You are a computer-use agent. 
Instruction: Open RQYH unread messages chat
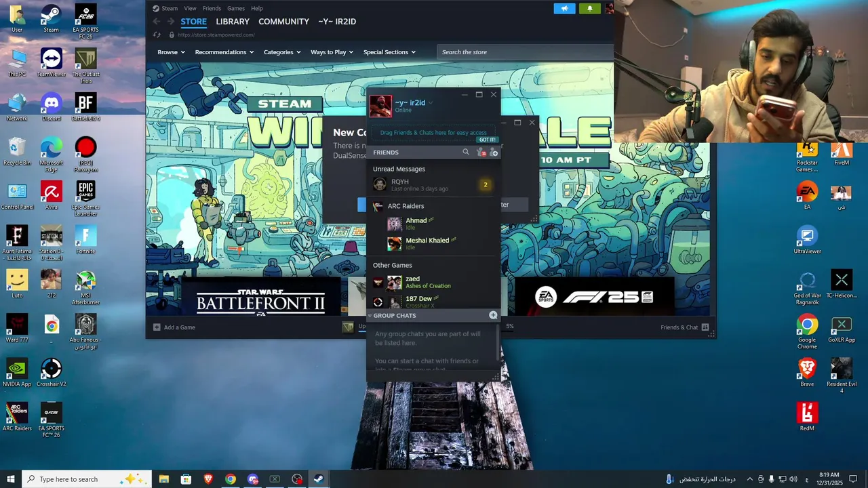pos(433,184)
